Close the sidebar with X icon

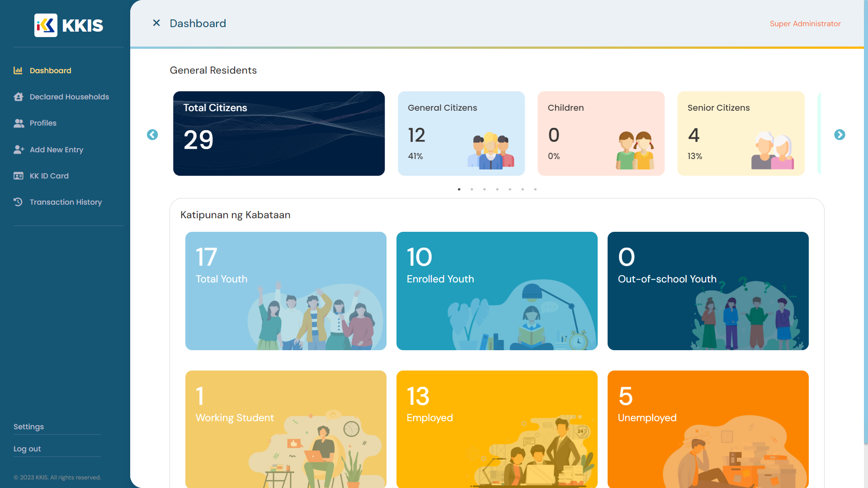pos(156,23)
